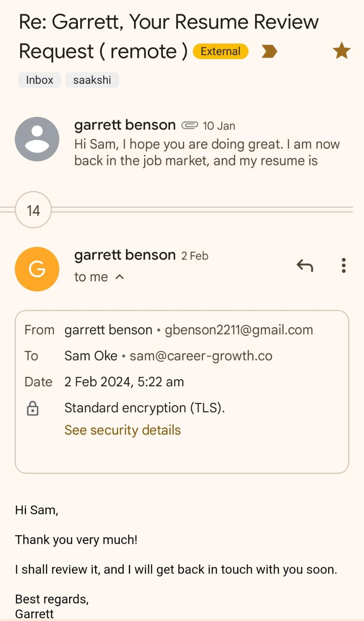Toggle the star on this email thread
The image size is (364, 621).
[342, 51]
